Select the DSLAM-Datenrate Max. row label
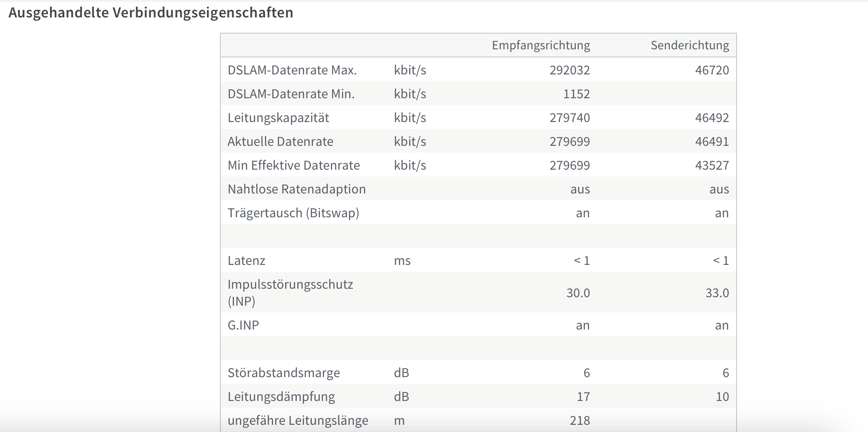The image size is (868, 432). pyautogui.click(x=292, y=70)
